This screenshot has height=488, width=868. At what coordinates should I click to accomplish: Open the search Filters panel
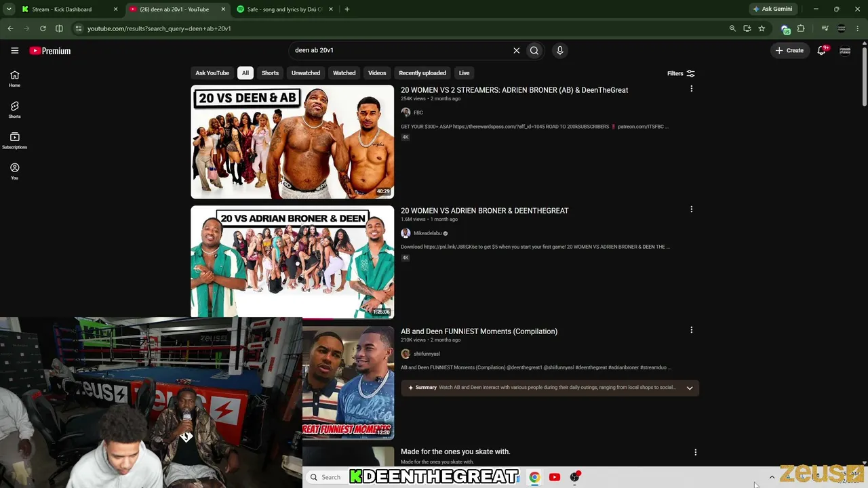pyautogui.click(x=681, y=73)
